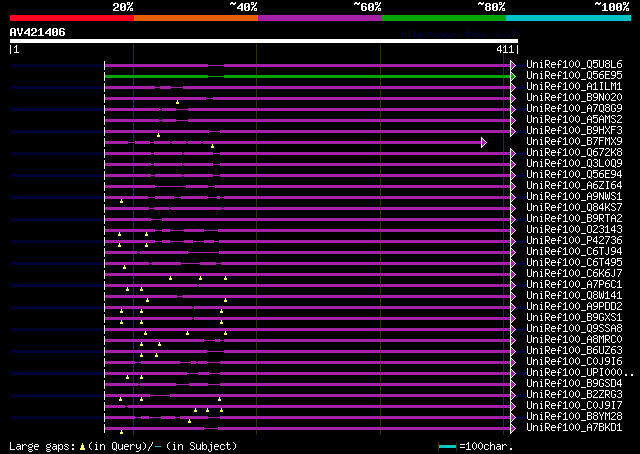Select the UniRef100_Q56E94 label
The height and width of the screenshot is (454, 640).
(x=574, y=174)
